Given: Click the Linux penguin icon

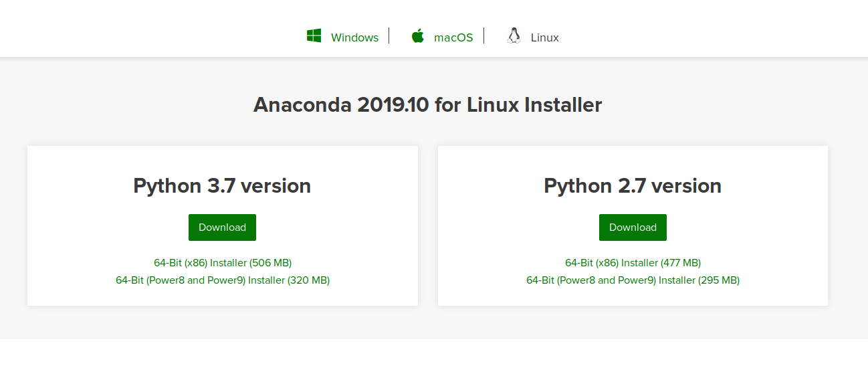Looking at the screenshot, I should tap(514, 36).
